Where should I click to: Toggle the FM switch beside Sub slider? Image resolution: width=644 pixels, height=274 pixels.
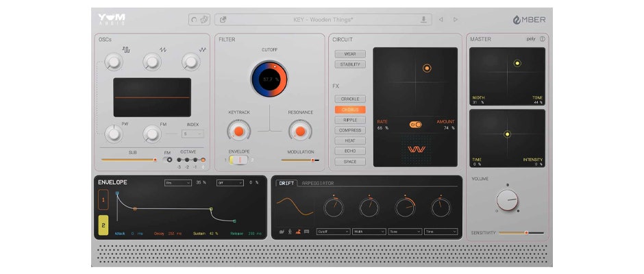pos(168,160)
